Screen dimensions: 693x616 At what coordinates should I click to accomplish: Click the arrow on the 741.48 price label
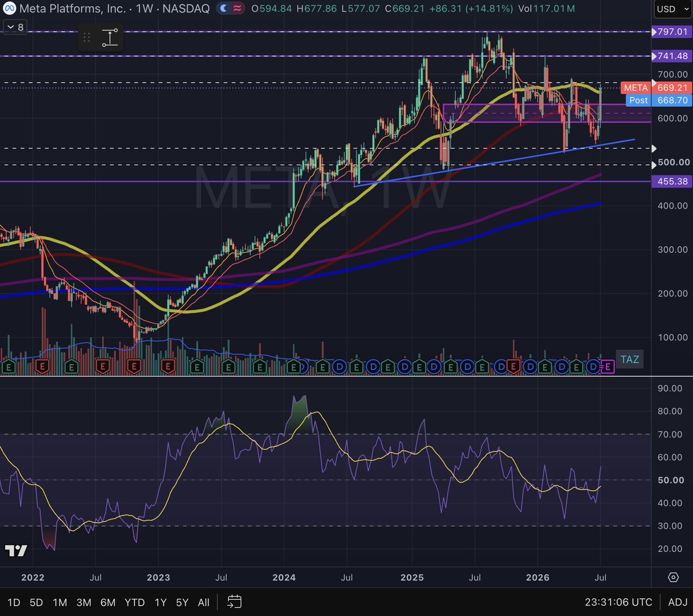click(x=654, y=56)
